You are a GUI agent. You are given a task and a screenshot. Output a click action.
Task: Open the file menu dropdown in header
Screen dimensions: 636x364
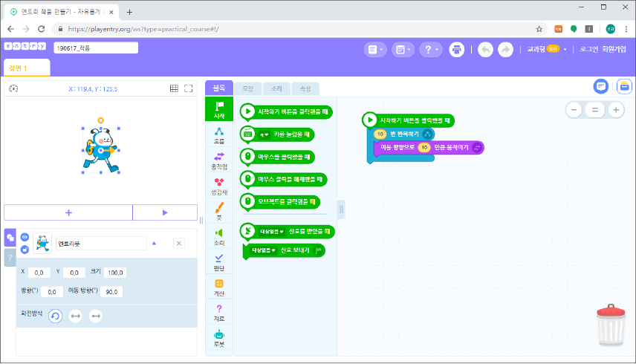(375, 49)
